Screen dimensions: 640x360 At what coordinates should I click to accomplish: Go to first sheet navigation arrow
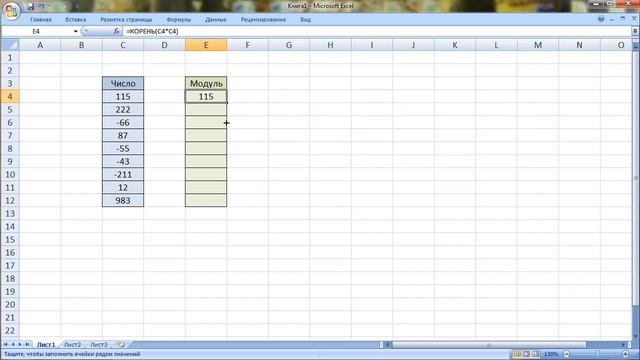click(6, 345)
